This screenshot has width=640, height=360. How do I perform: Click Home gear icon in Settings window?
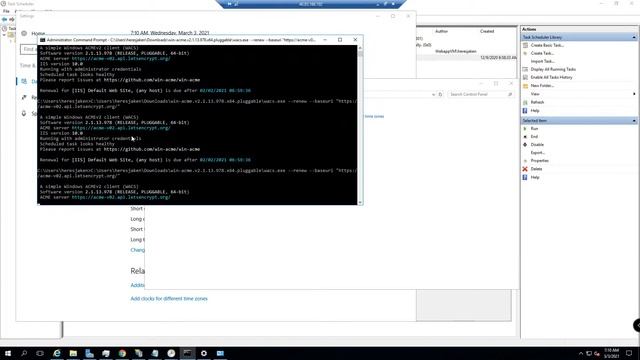[24, 33]
